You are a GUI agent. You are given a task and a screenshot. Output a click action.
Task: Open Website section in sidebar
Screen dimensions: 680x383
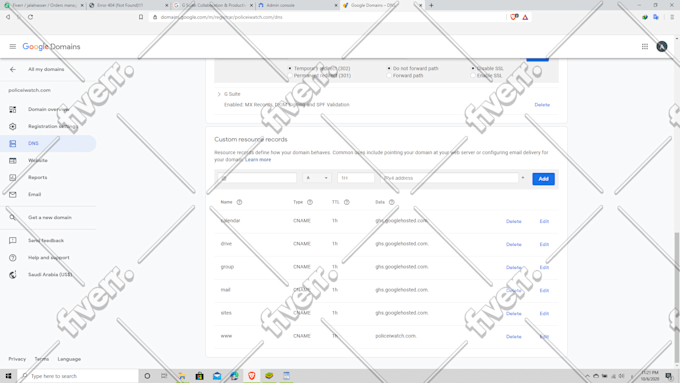[48, 160]
